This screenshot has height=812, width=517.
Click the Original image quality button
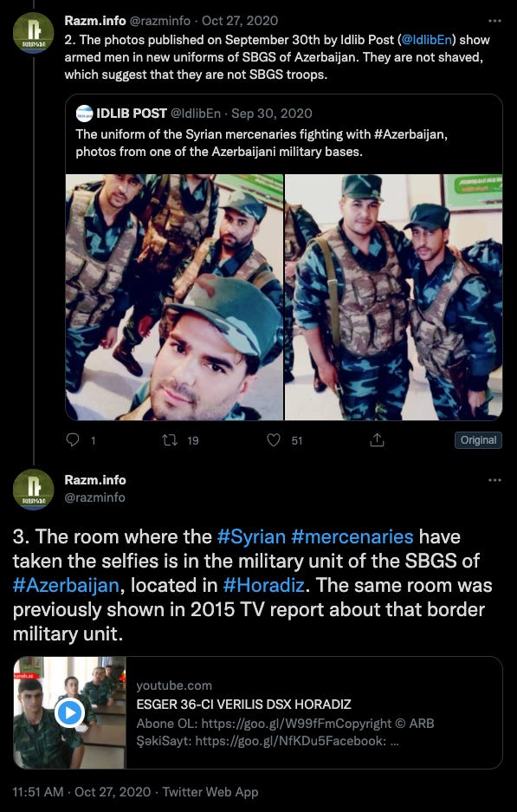478,440
